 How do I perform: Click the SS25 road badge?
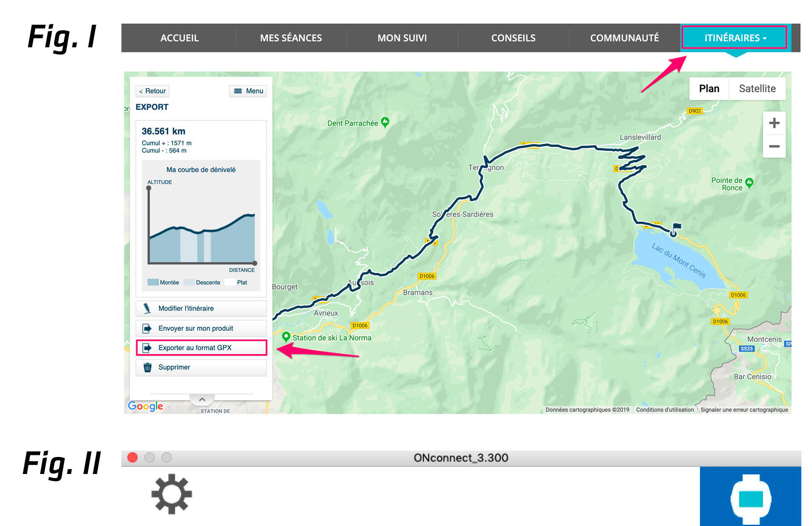coord(746,349)
